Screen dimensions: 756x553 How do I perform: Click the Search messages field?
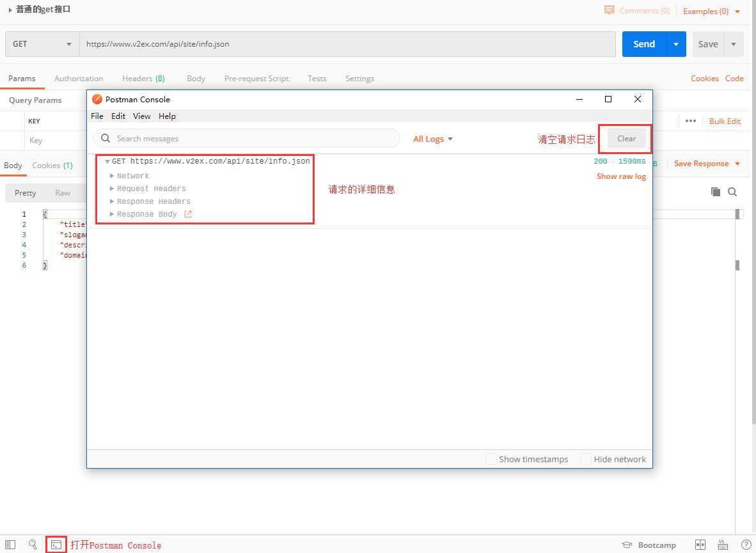click(246, 138)
